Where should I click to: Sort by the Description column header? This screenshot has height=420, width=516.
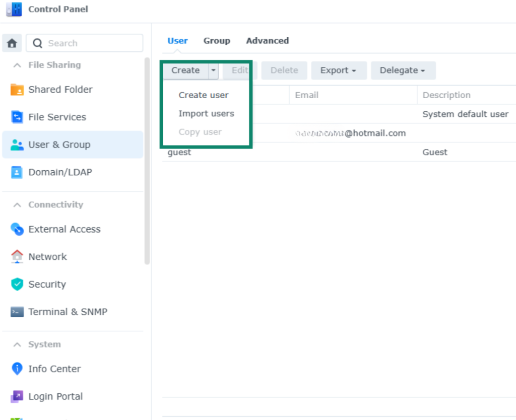(x=466, y=95)
